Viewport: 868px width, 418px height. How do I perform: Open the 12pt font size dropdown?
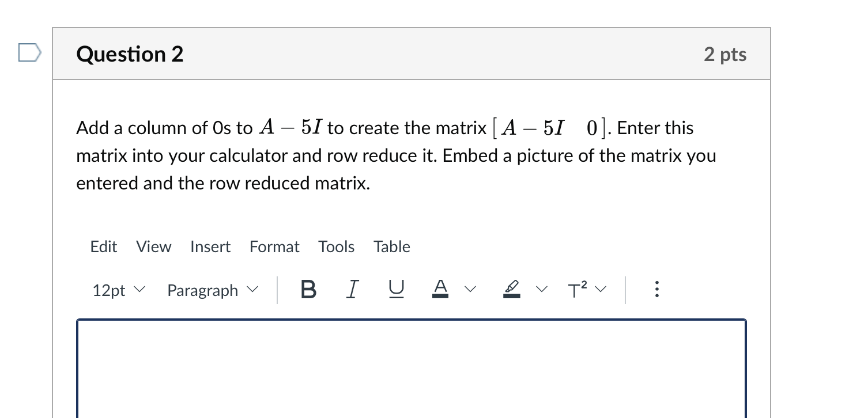(118, 290)
